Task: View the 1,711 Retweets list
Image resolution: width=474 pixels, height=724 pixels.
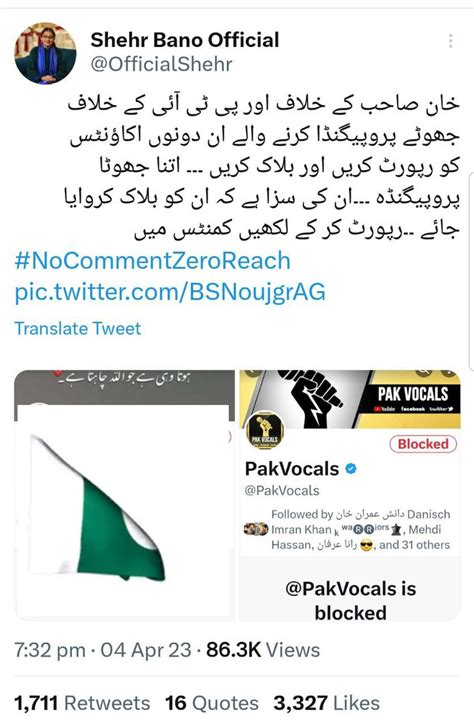Action: [82, 703]
